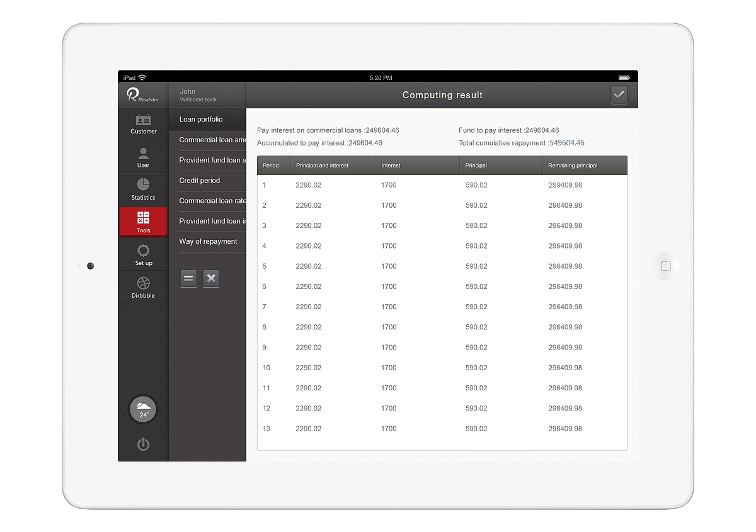
Task: Tap remaining principal in period 13 row
Action: 565,429
